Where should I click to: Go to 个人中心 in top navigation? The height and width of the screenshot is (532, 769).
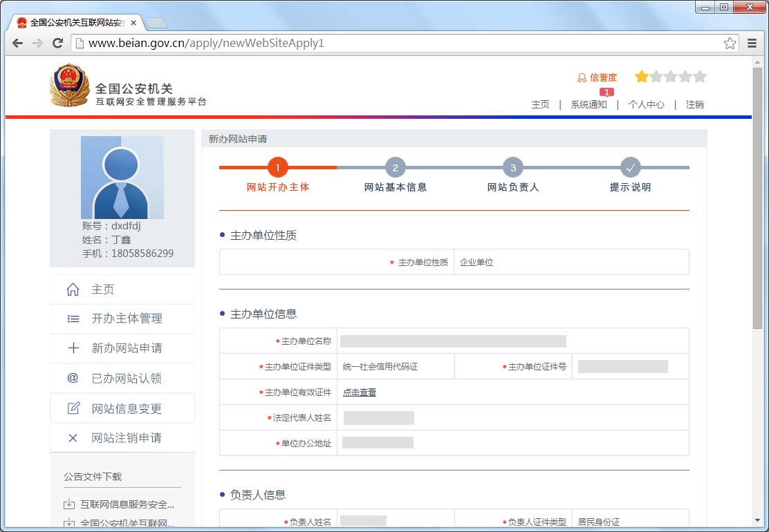646,104
